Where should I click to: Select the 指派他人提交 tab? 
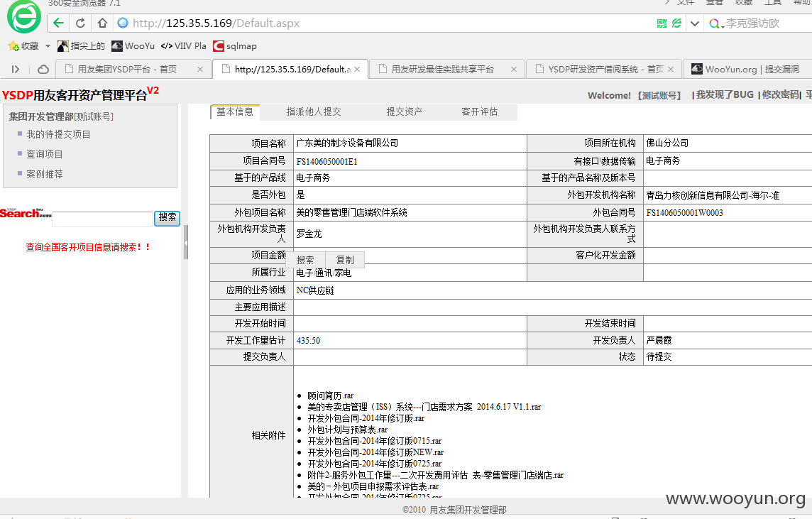click(x=314, y=112)
